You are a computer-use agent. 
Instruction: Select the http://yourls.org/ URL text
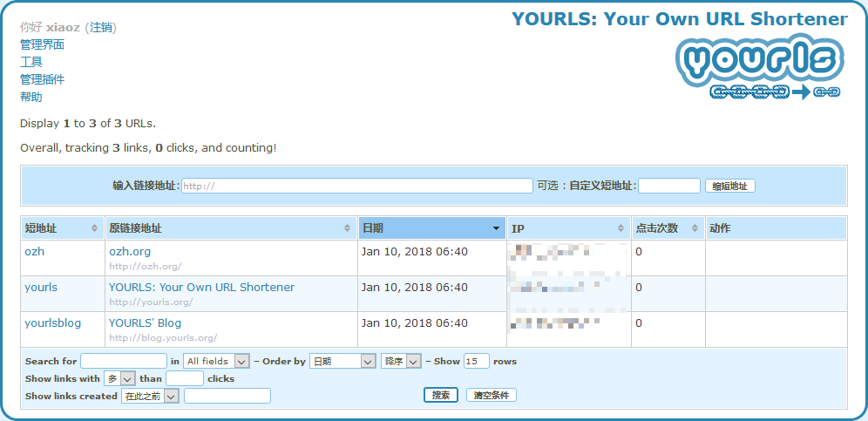pyautogui.click(x=151, y=302)
